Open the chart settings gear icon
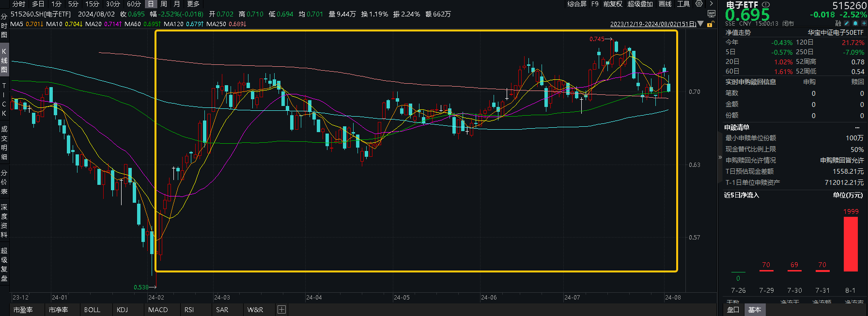The width and height of the screenshot is (868, 316). tap(699, 4)
